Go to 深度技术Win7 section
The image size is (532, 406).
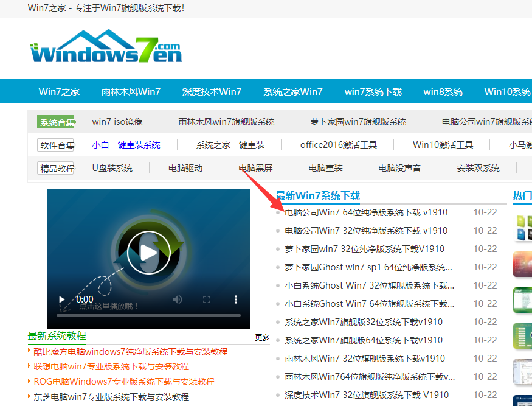pos(212,92)
